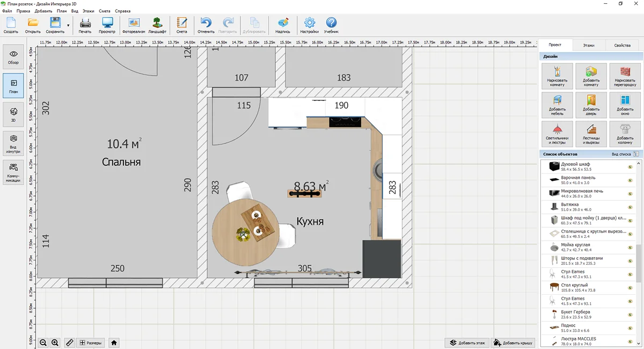Toggle visibility of Мойка круглая
Viewport: 644px width, 349px height.
pos(631,247)
